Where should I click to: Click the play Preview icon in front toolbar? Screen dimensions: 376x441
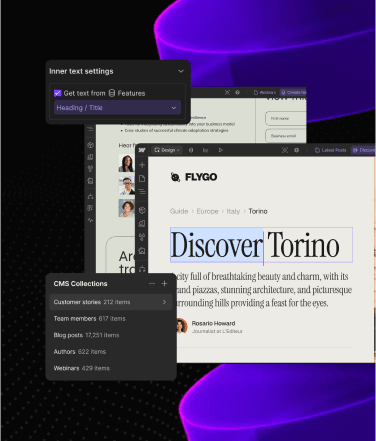click(x=220, y=150)
